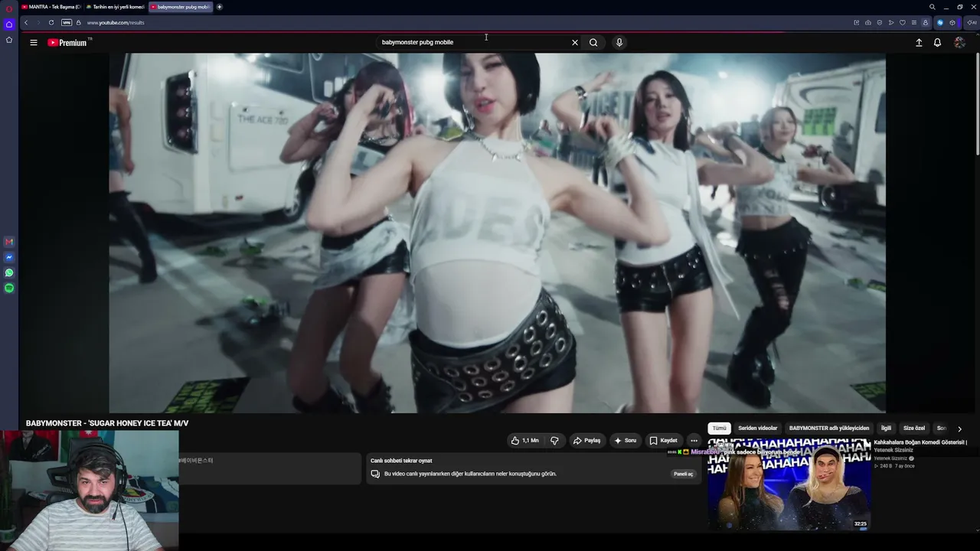
Task: Open the extensions cube icon
Action: click(952, 23)
